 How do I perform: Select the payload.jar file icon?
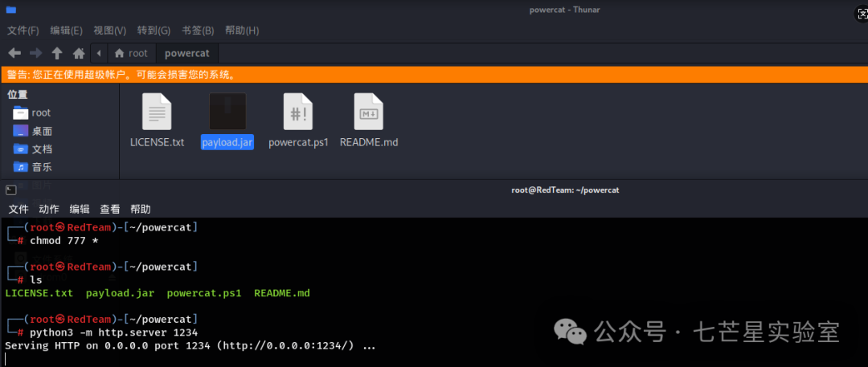pyautogui.click(x=227, y=112)
